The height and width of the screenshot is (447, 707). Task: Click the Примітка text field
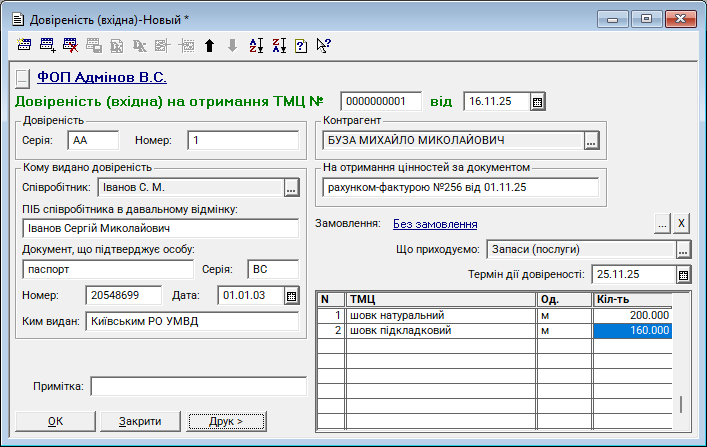(x=197, y=386)
